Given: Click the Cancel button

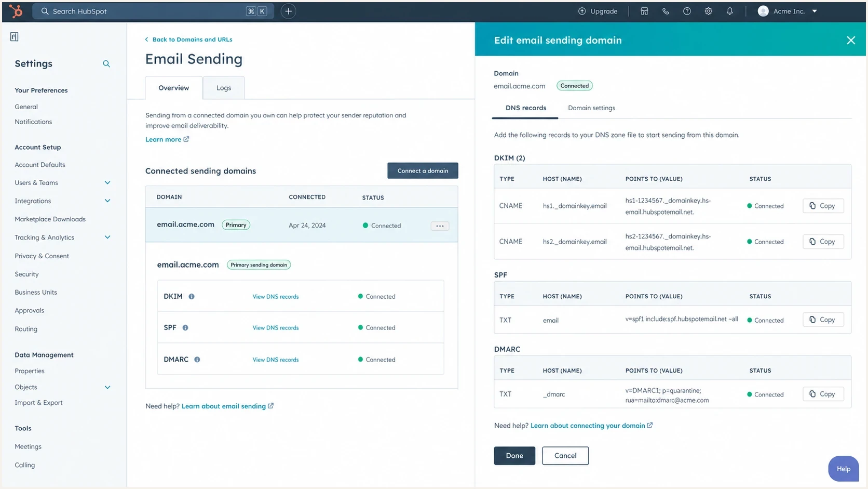Looking at the screenshot, I should [x=565, y=456].
